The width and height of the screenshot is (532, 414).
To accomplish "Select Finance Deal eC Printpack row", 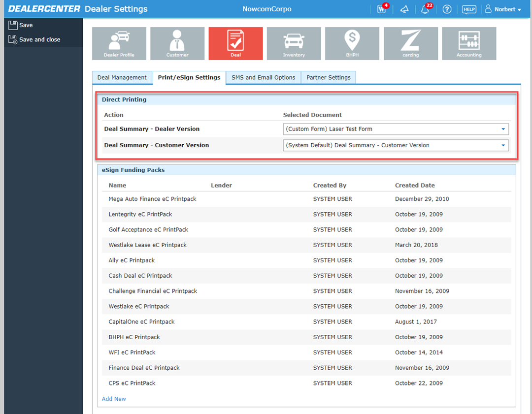I will [306, 368].
